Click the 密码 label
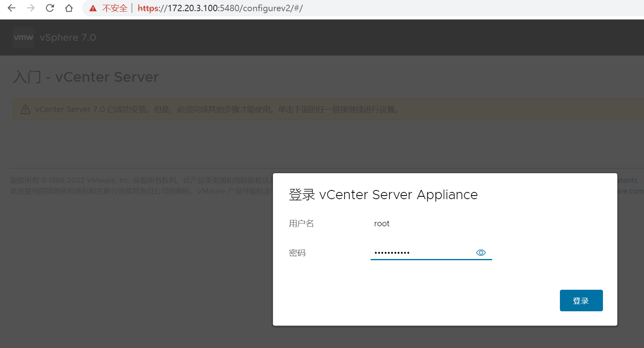 (297, 253)
